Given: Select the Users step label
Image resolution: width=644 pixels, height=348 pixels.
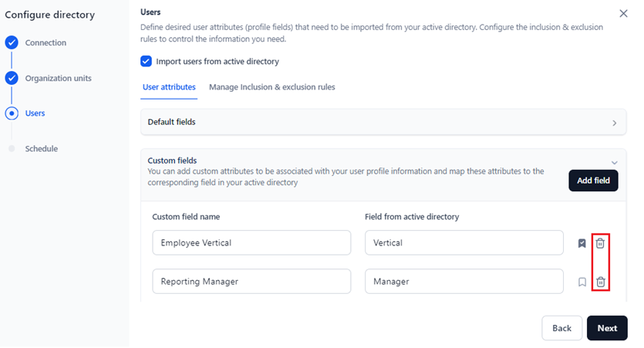Looking at the screenshot, I should [x=35, y=113].
